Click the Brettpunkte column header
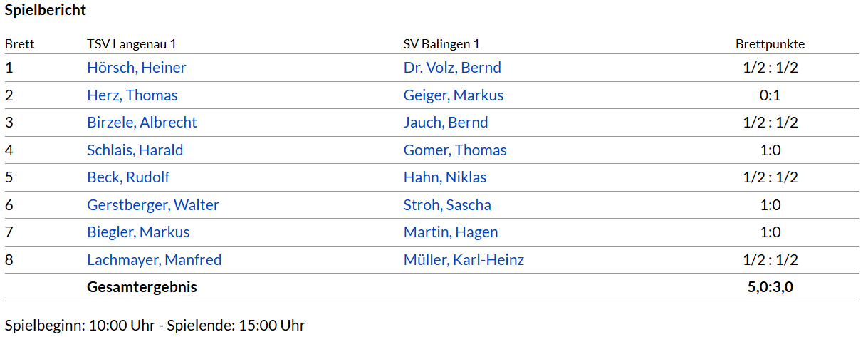The width and height of the screenshot is (868, 337). point(770,44)
